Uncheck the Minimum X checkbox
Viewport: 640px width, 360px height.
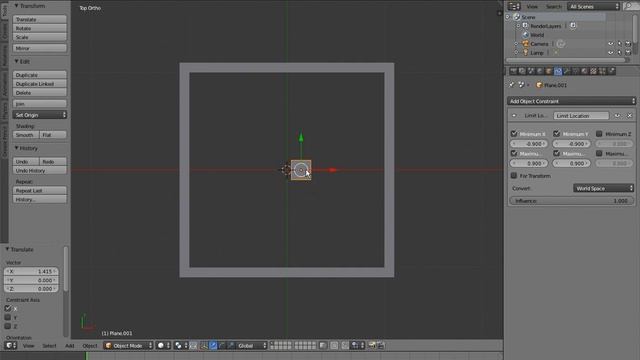tap(514, 133)
